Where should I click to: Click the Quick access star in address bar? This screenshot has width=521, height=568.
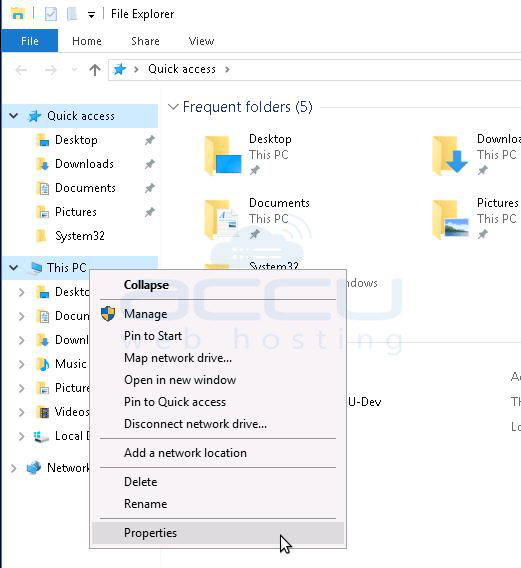click(120, 69)
